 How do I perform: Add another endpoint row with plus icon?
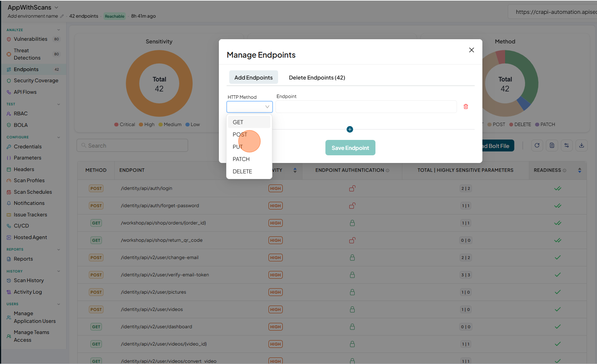click(350, 130)
